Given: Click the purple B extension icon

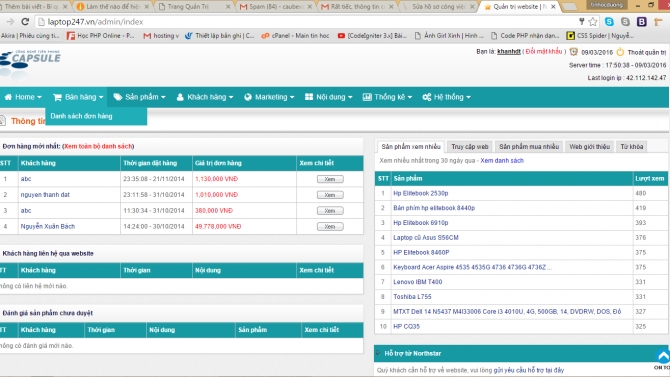Looking at the screenshot, I should [641, 21].
